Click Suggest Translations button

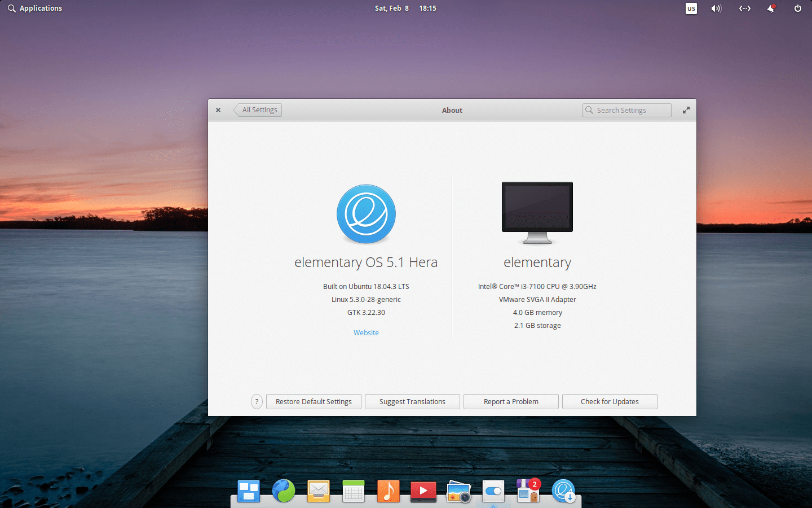click(412, 401)
